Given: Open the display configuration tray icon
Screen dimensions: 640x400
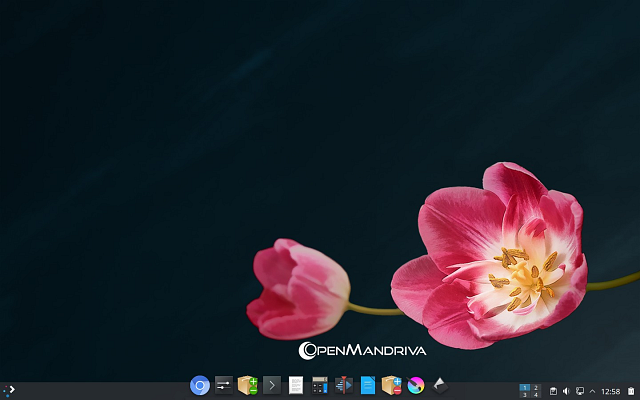Looking at the screenshot, I should click(x=579, y=391).
